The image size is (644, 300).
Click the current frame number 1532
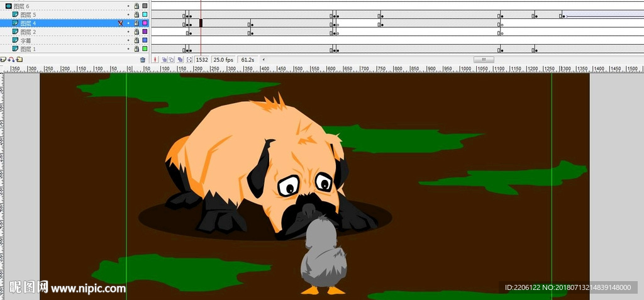202,60
